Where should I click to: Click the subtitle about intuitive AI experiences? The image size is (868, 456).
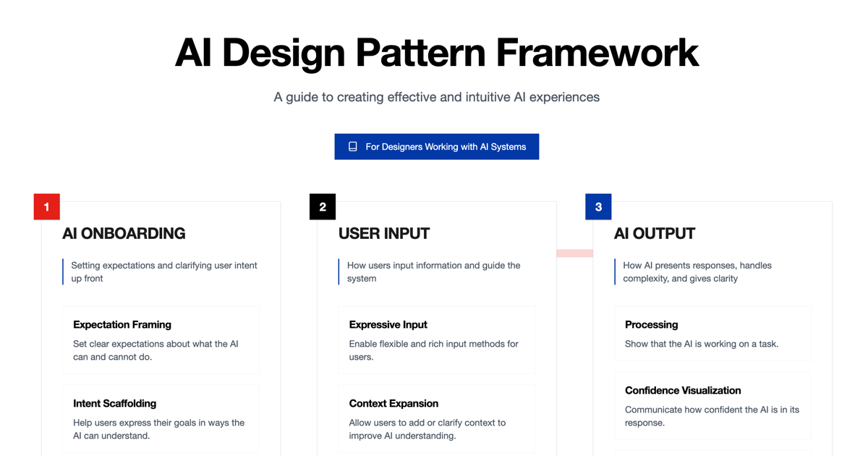pos(436,97)
